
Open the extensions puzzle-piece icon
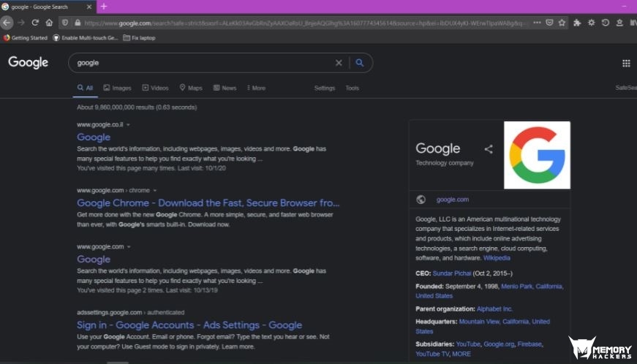click(x=577, y=23)
